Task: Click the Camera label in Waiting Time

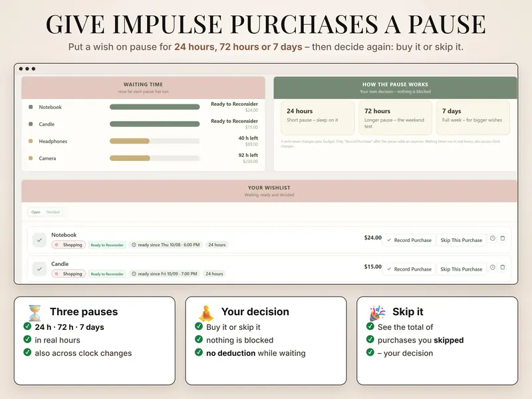Action: click(x=47, y=158)
